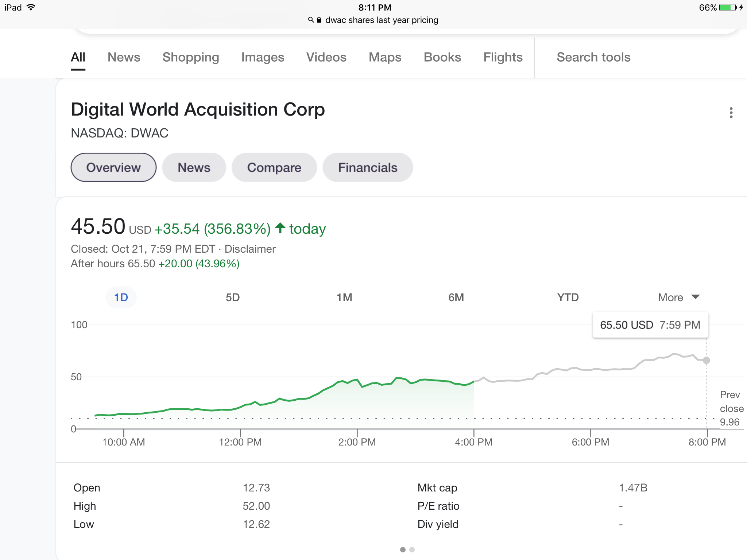Click the green up arrow next to today
Viewport: 747px width, 560px height.
tap(280, 228)
